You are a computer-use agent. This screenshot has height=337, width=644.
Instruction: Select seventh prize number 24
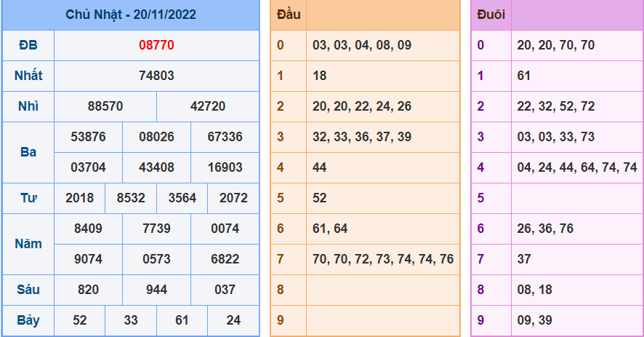[234, 320]
